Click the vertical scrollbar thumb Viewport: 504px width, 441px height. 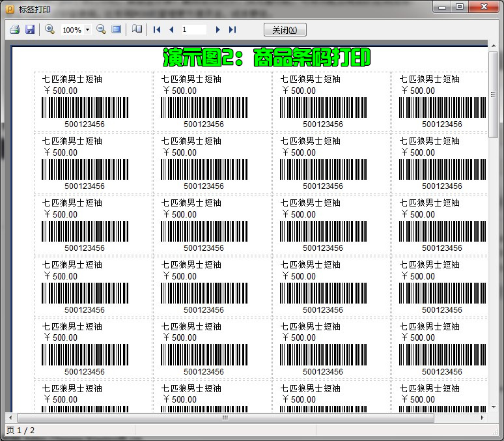tap(493, 94)
